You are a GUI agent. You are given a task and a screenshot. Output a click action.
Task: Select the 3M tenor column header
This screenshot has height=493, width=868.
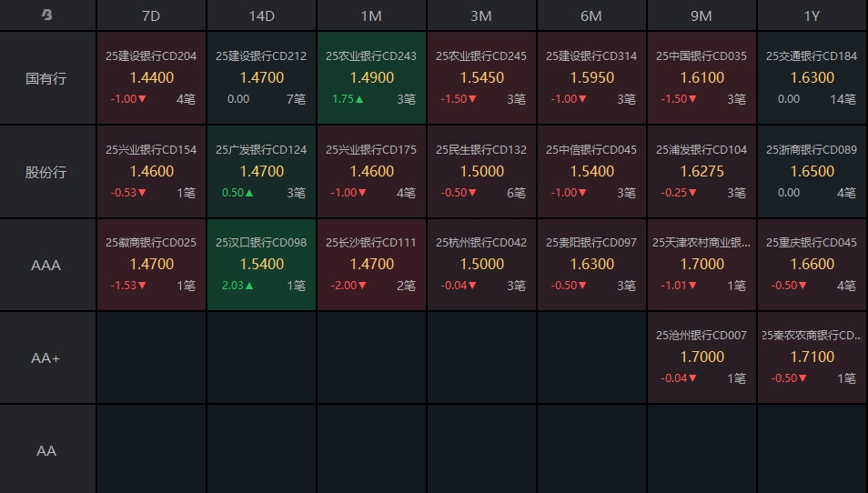coord(481,15)
